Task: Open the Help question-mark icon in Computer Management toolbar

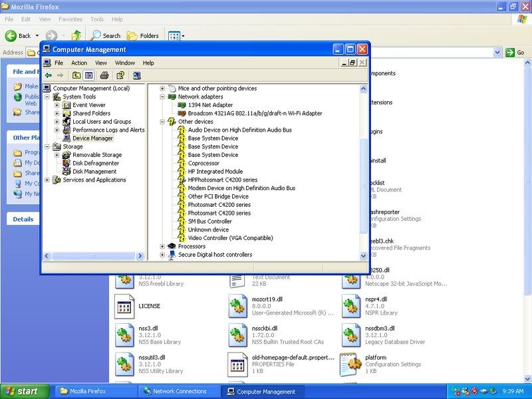Action: [x=120, y=75]
